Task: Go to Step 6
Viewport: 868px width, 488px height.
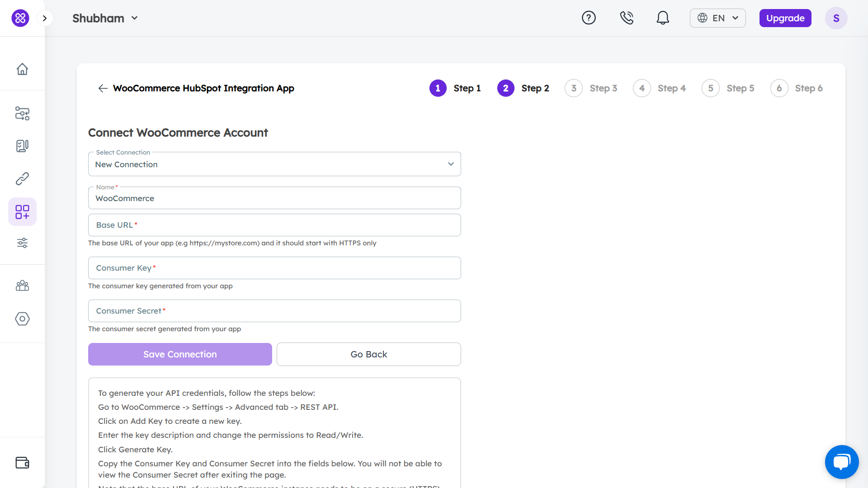Action: (797, 88)
